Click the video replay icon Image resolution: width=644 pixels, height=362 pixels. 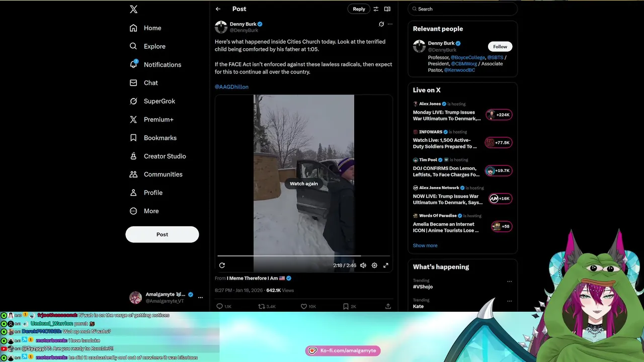click(x=222, y=265)
